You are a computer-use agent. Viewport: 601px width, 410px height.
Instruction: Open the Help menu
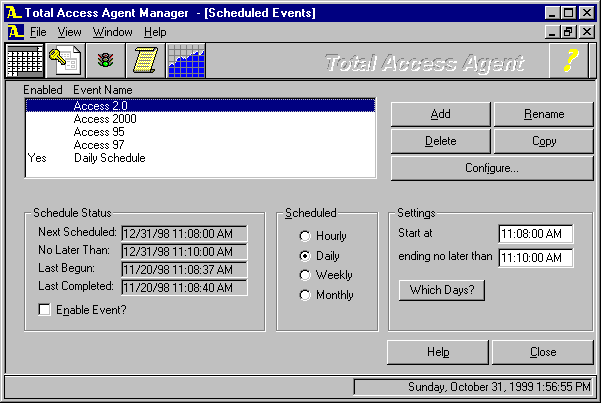coord(155,32)
